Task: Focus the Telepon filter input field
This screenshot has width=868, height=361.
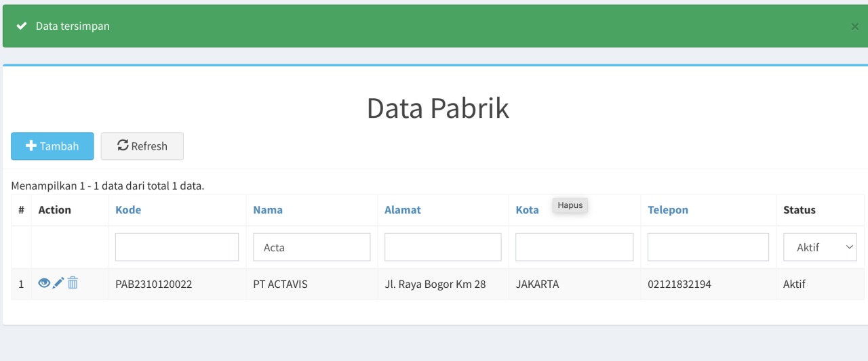Action: pyautogui.click(x=708, y=247)
